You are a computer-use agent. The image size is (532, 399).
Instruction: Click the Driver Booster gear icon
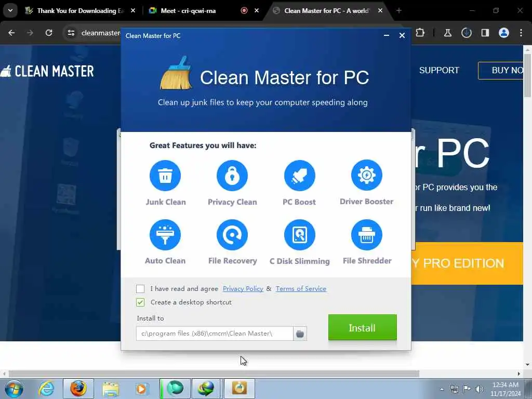[367, 175]
